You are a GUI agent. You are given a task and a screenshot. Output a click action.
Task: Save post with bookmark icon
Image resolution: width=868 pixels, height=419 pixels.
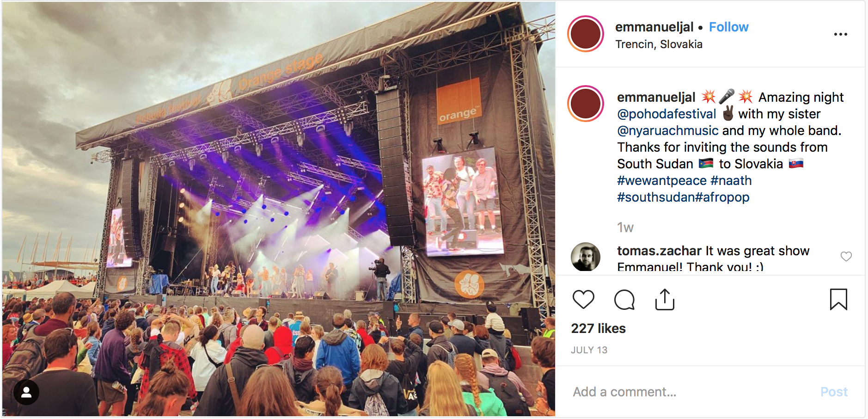pos(838,299)
